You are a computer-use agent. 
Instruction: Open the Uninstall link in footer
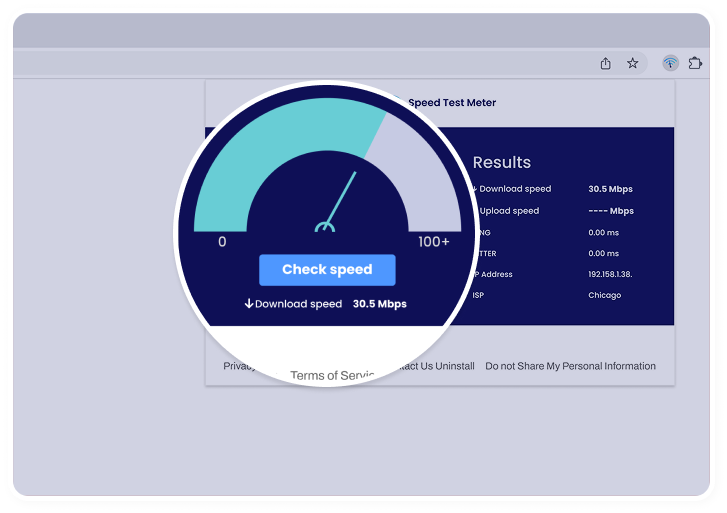tap(455, 366)
